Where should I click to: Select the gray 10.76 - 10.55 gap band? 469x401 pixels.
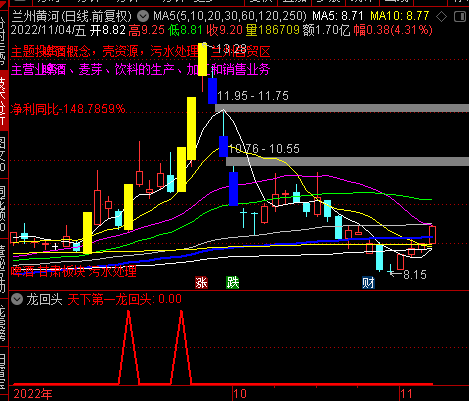347,162
